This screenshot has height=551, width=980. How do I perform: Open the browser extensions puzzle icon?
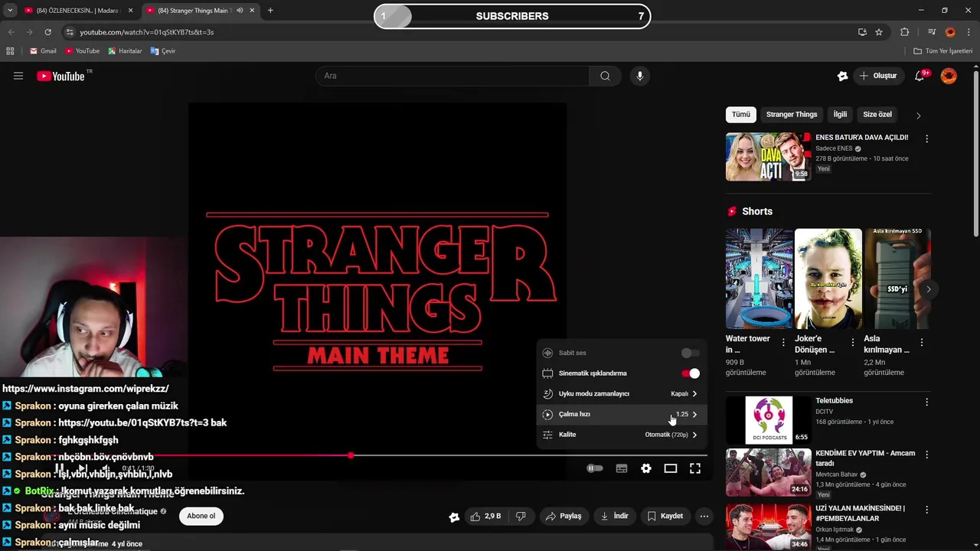pyautogui.click(x=905, y=32)
